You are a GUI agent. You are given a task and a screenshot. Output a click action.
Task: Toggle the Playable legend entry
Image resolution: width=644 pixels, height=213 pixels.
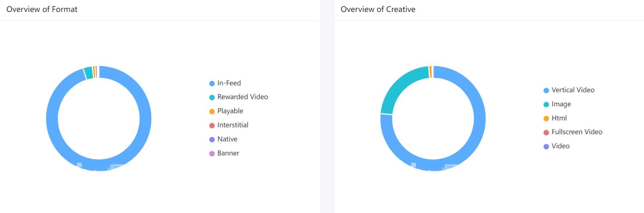pyautogui.click(x=226, y=111)
